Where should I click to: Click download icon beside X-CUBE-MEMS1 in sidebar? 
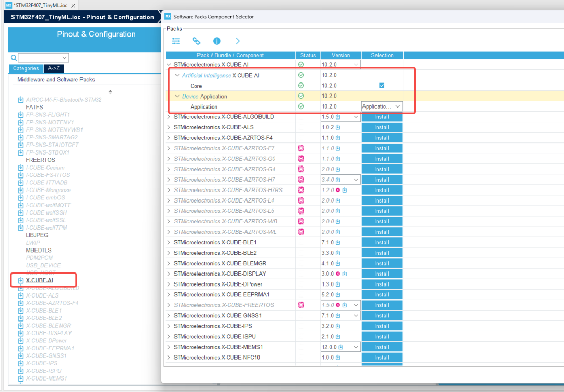pyautogui.click(x=21, y=378)
